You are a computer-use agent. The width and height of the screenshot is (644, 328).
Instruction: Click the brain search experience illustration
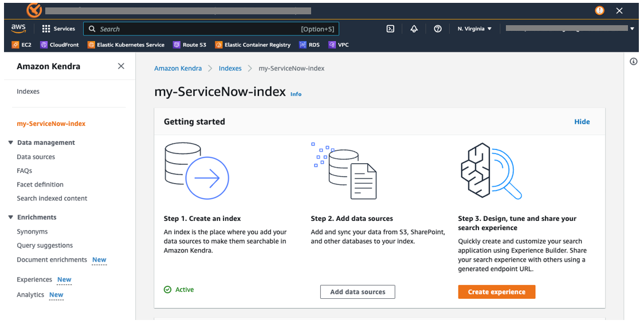tap(491, 171)
